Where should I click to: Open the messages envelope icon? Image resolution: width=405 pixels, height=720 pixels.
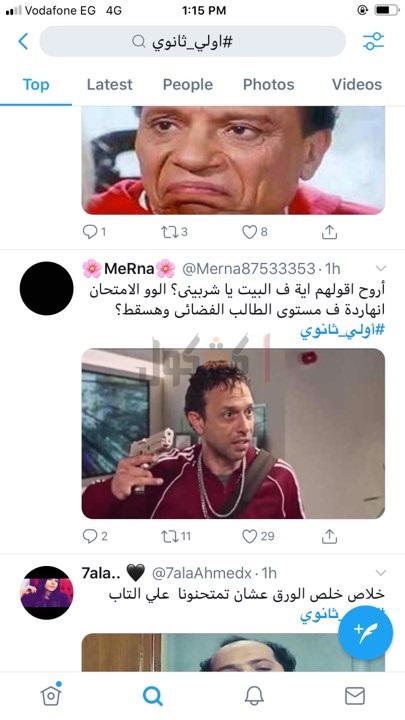(355, 696)
